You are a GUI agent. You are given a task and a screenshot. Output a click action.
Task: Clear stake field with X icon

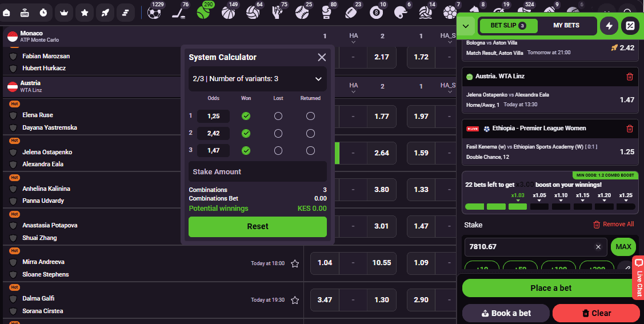click(x=598, y=247)
